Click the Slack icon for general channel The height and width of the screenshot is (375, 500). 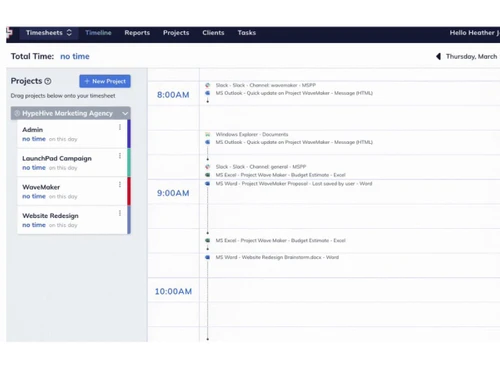point(208,167)
